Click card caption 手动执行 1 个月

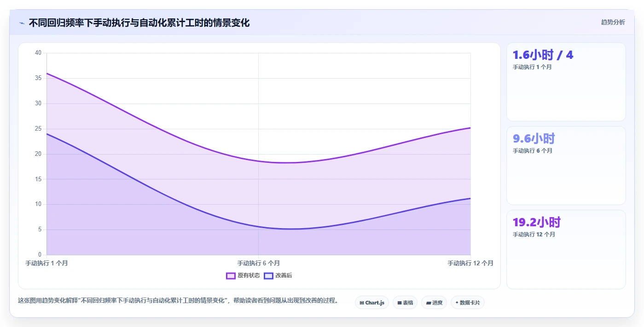point(532,67)
